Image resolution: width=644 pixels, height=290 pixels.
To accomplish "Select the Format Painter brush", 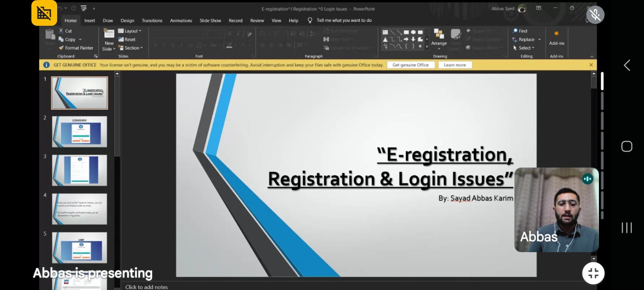I will click(61, 48).
